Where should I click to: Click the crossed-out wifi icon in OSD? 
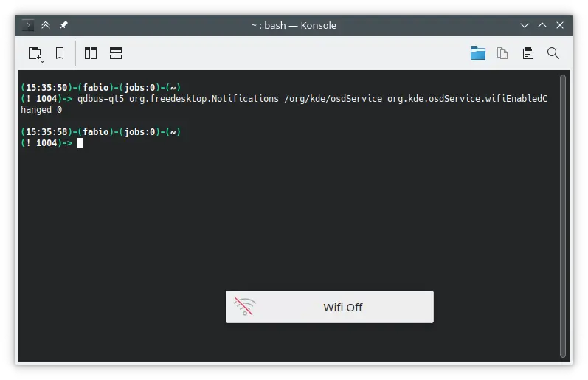coord(245,306)
